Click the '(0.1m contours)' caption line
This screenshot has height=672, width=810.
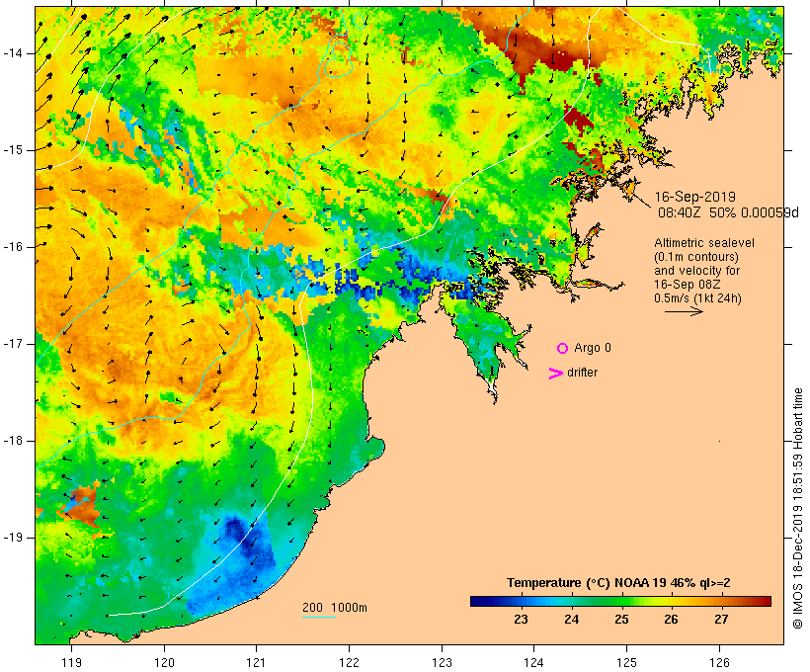coord(696,257)
